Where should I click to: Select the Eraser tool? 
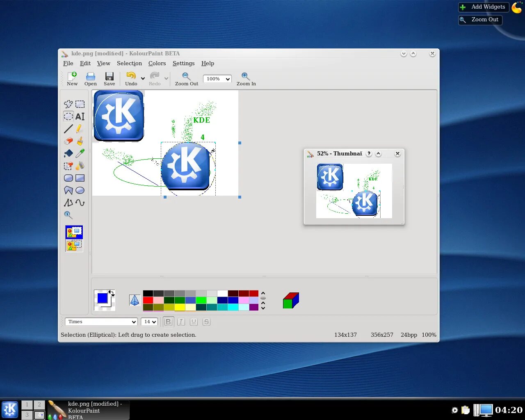(x=68, y=141)
